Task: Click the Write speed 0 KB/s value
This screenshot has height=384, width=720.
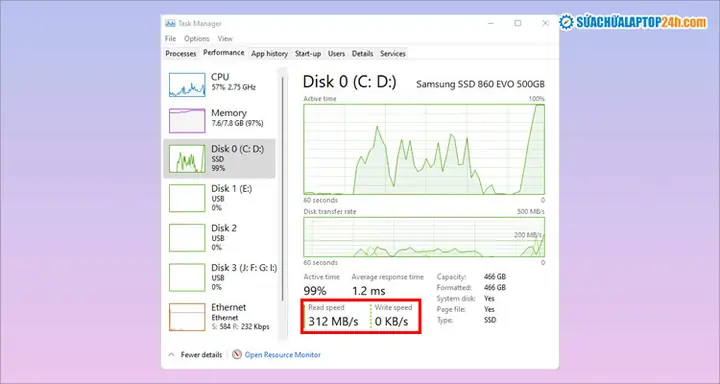Action: coord(391,322)
